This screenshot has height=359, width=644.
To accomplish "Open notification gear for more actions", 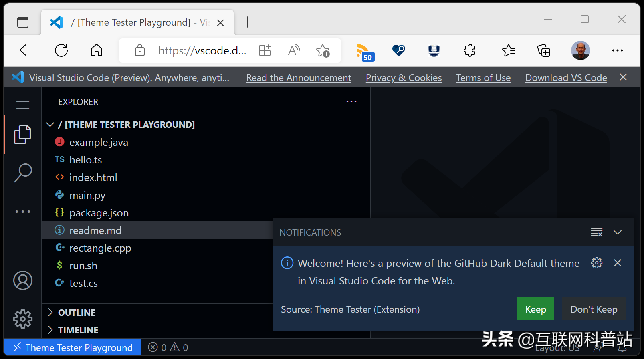I will point(597,263).
